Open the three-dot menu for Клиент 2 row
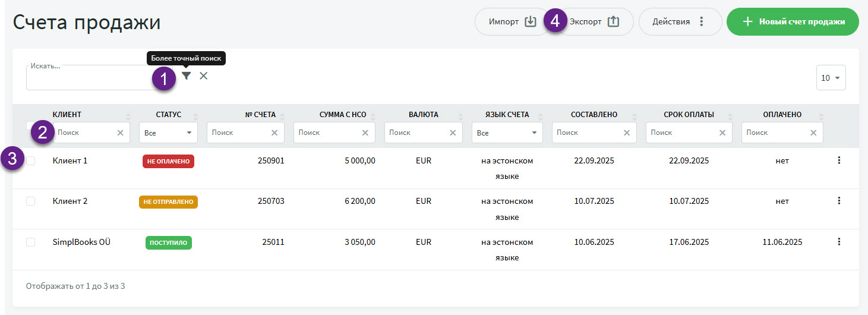Image resolution: width=868 pixels, height=315 pixels. tap(839, 201)
